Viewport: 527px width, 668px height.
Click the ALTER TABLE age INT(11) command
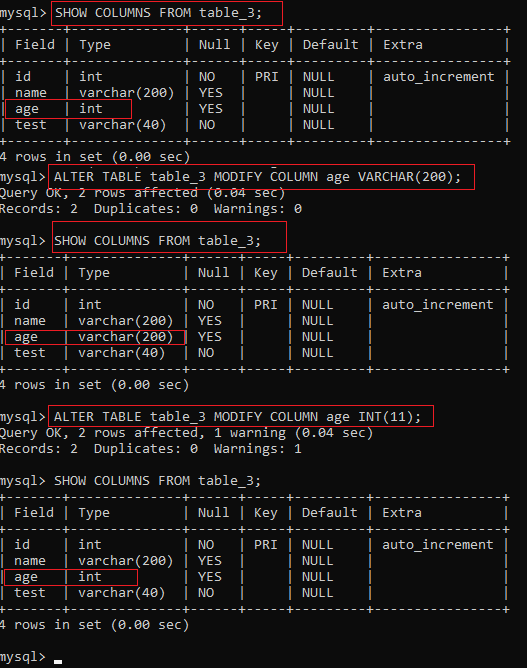pyautogui.click(x=237, y=417)
